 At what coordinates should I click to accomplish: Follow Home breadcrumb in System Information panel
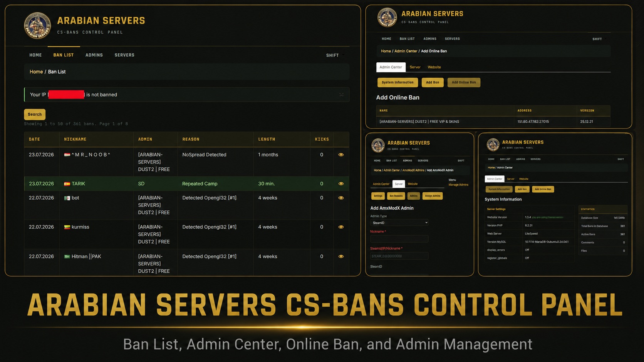coord(491,168)
